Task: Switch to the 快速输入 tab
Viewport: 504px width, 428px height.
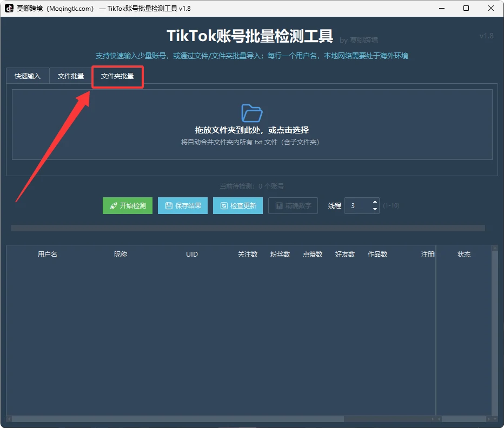Action: point(28,76)
